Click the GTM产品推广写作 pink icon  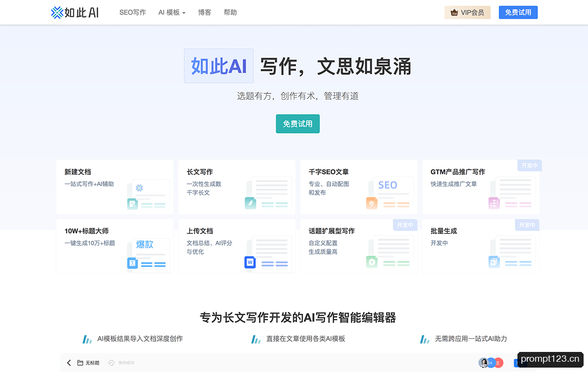pos(494,203)
